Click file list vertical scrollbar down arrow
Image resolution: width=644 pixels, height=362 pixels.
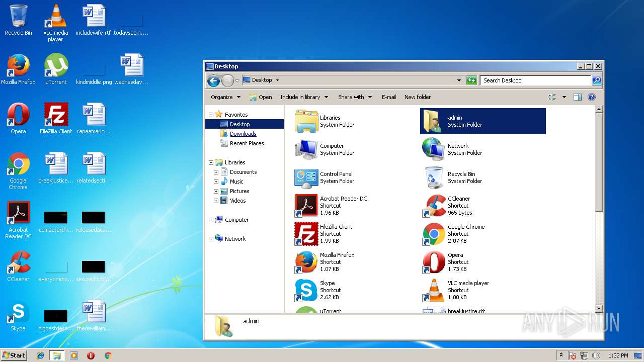(x=599, y=309)
